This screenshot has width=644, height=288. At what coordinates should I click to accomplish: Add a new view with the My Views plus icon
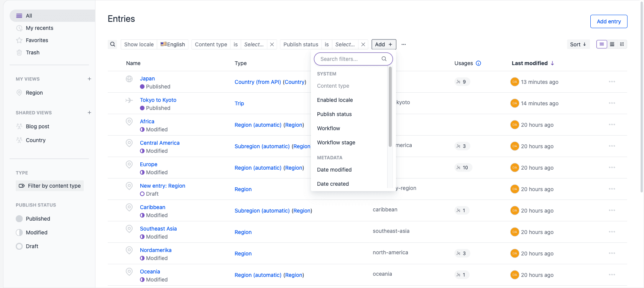[89, 79]
